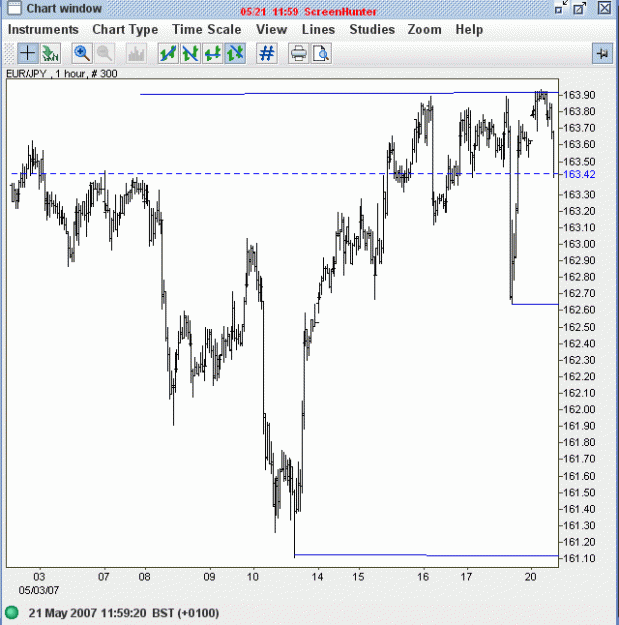
Task: Click the blue resistance line near 163.90
Action: pyautogui.click(x=349, y=93)
